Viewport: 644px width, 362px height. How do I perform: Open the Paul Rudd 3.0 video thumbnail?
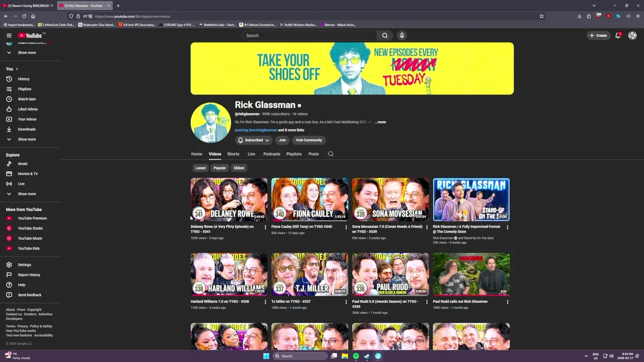(390, 274)
